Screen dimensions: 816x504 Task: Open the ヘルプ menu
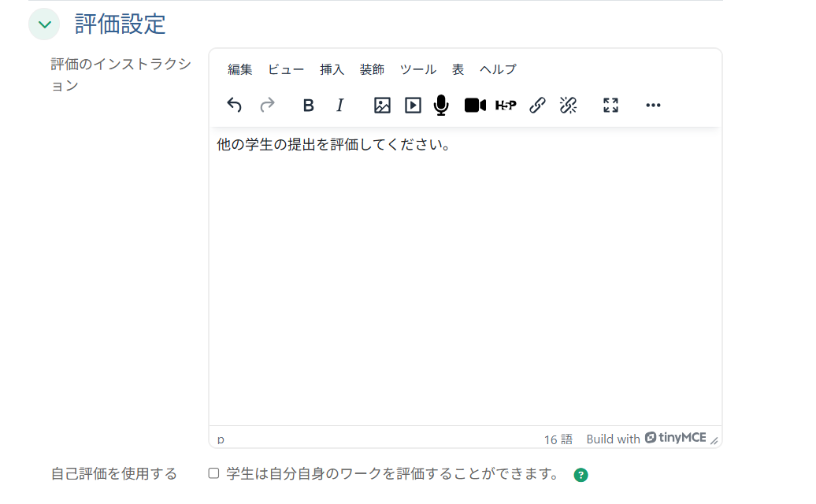pyautogui.click(x=497, y=69)
